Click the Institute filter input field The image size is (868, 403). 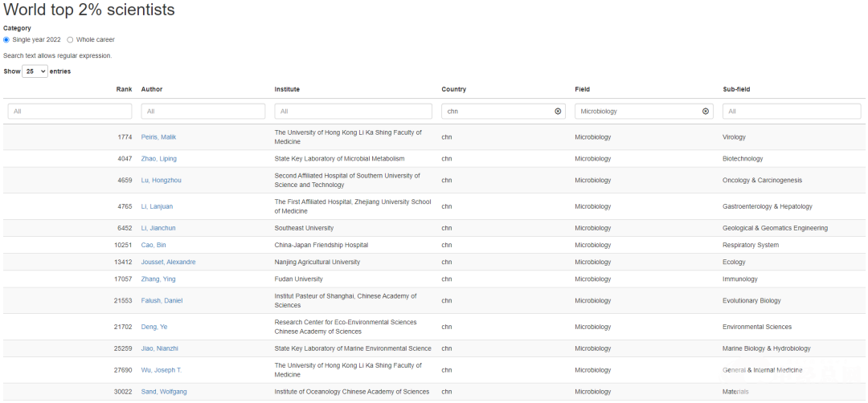(353, 112)
